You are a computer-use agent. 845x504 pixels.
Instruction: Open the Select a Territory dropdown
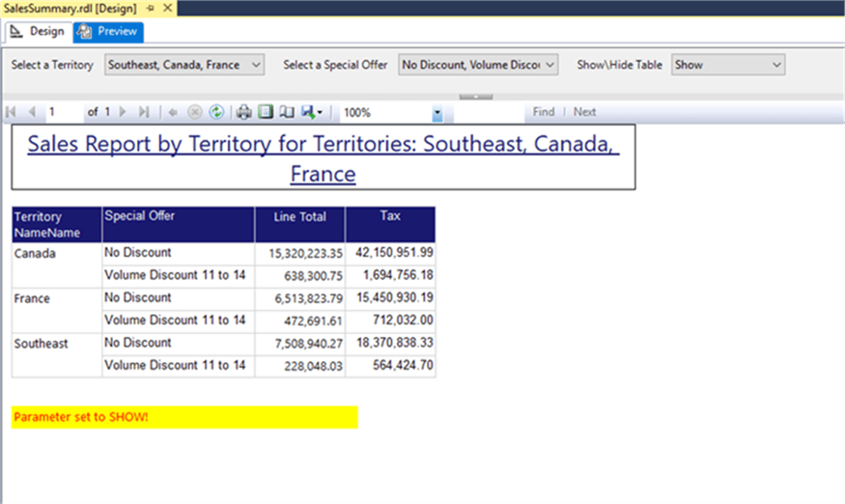click(184, 65)
